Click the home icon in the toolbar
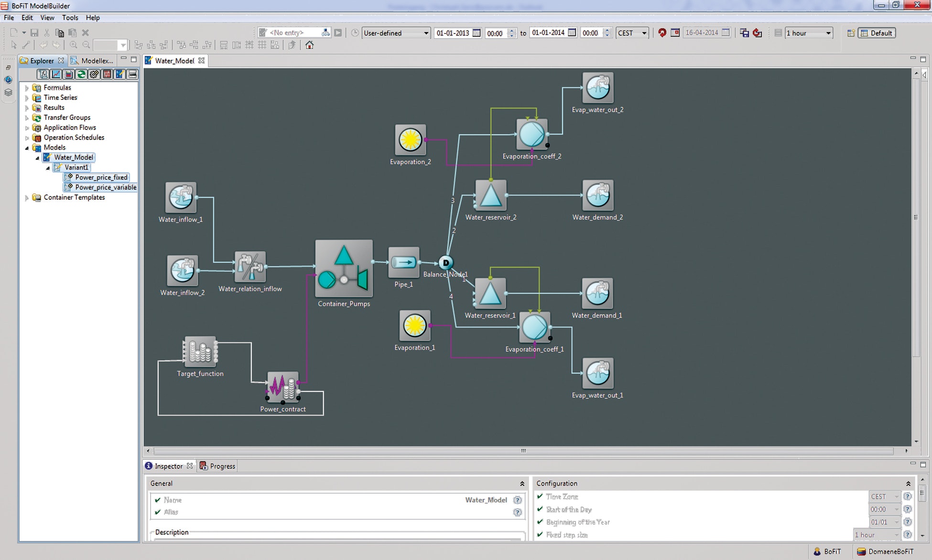 tap(309, 45)
